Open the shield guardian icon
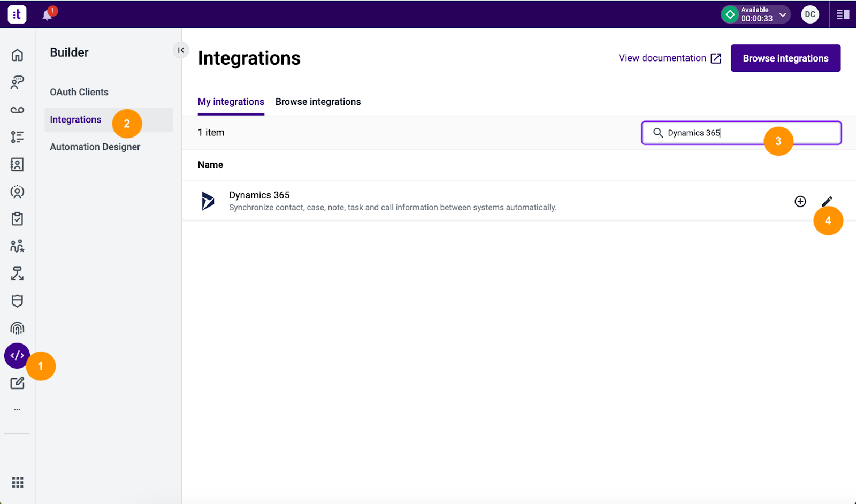This screenshot has width=856, height=504. pos(17,301)
